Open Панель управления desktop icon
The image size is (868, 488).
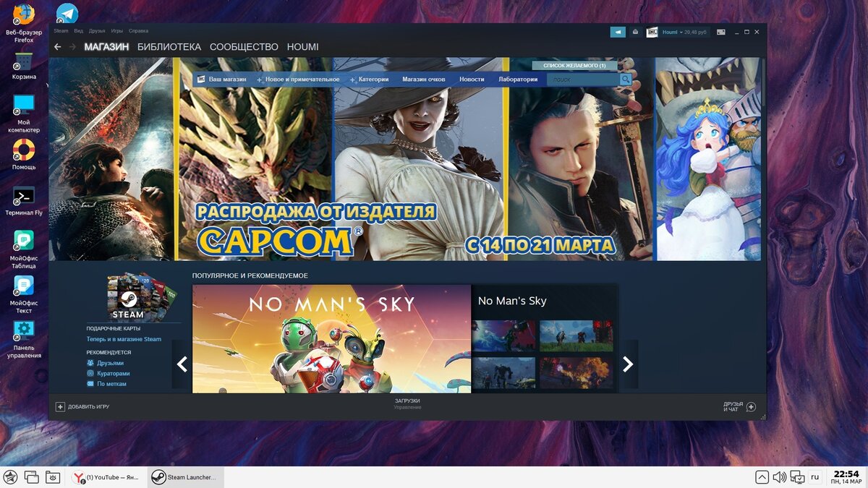[x=24, y=330]
